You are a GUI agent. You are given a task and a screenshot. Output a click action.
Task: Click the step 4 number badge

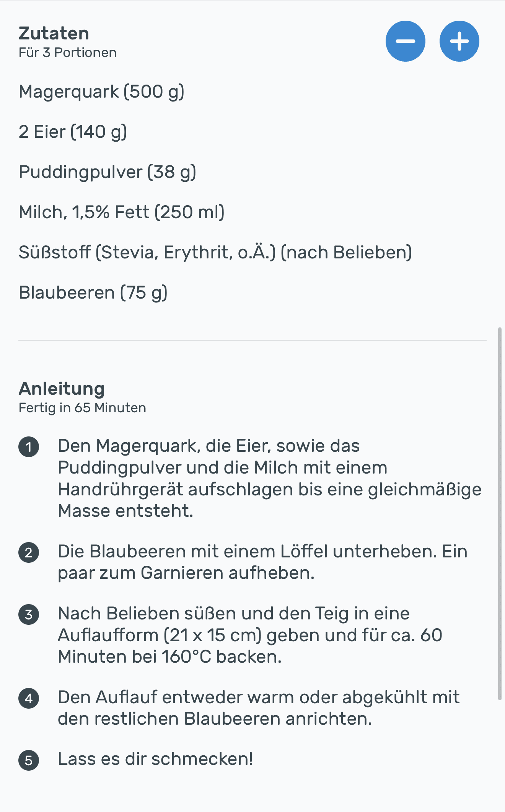(29, 698)
